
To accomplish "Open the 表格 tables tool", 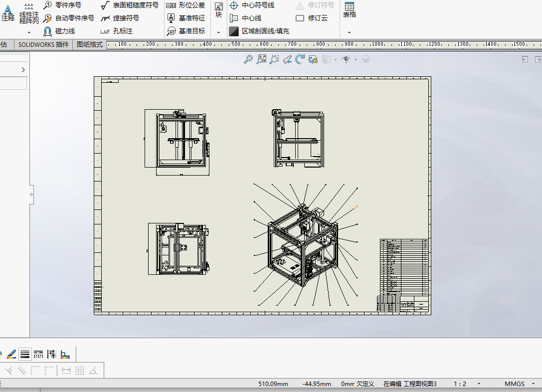I will point(349,10).
